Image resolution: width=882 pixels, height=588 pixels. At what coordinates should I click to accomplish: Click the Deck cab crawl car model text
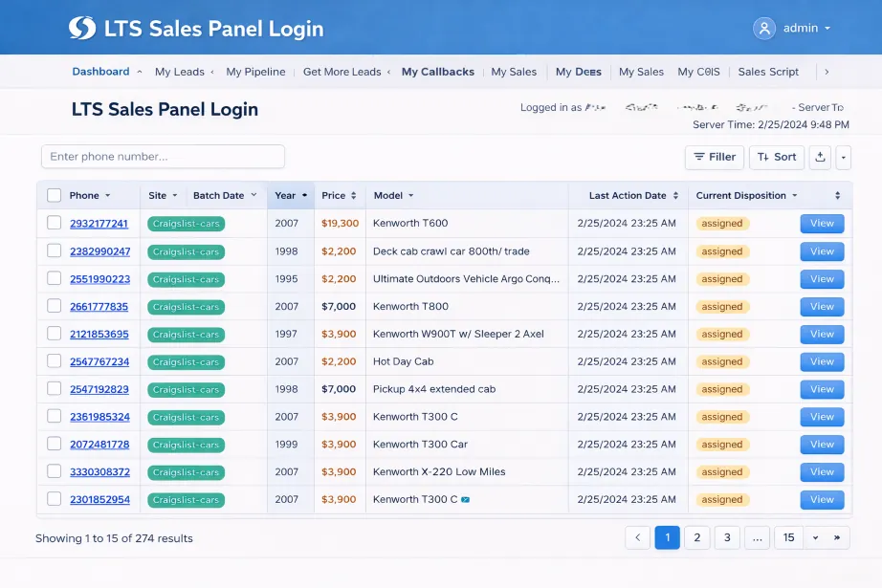pos(452,251)
